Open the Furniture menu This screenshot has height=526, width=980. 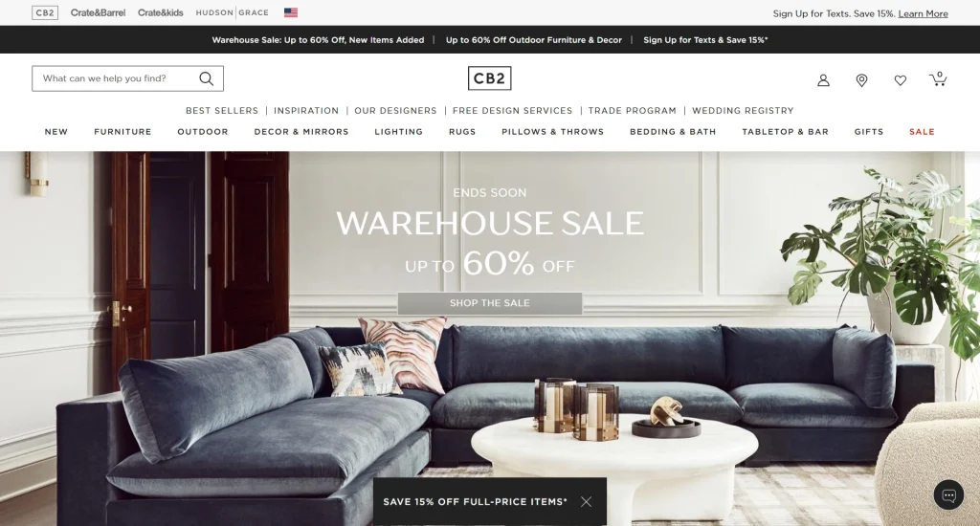point(122,132)
